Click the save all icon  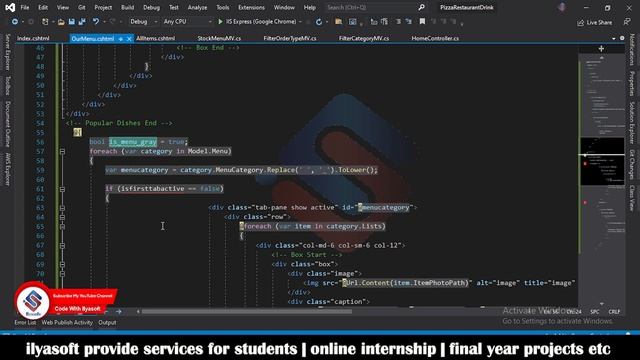coord(82,22)
